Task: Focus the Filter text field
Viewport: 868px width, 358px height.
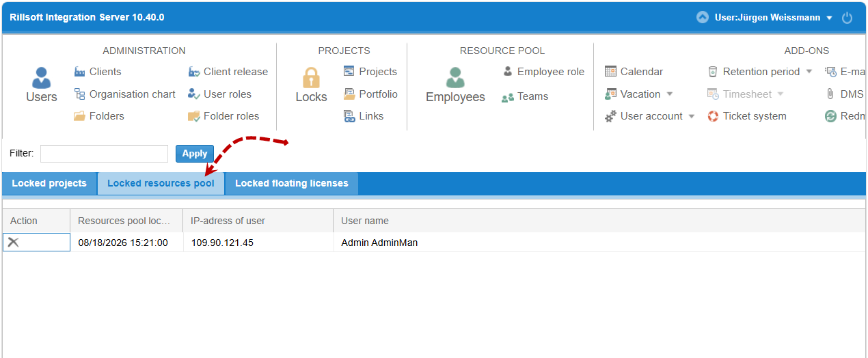Action: [x=104, y=154]
